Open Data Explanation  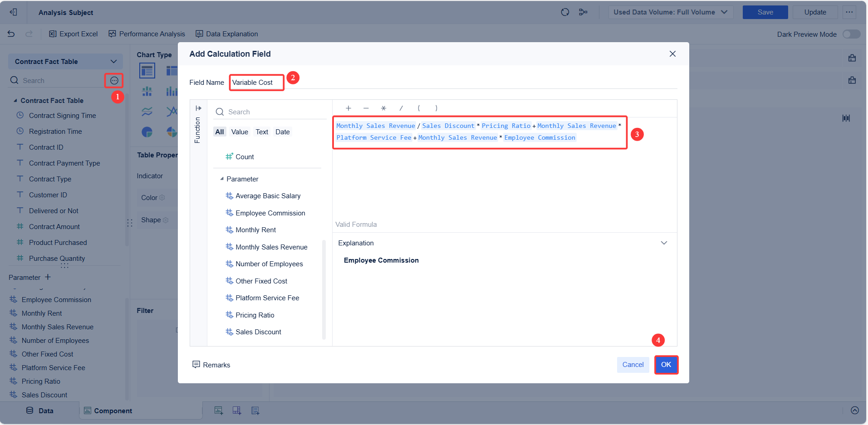click(x=227, y=34)
